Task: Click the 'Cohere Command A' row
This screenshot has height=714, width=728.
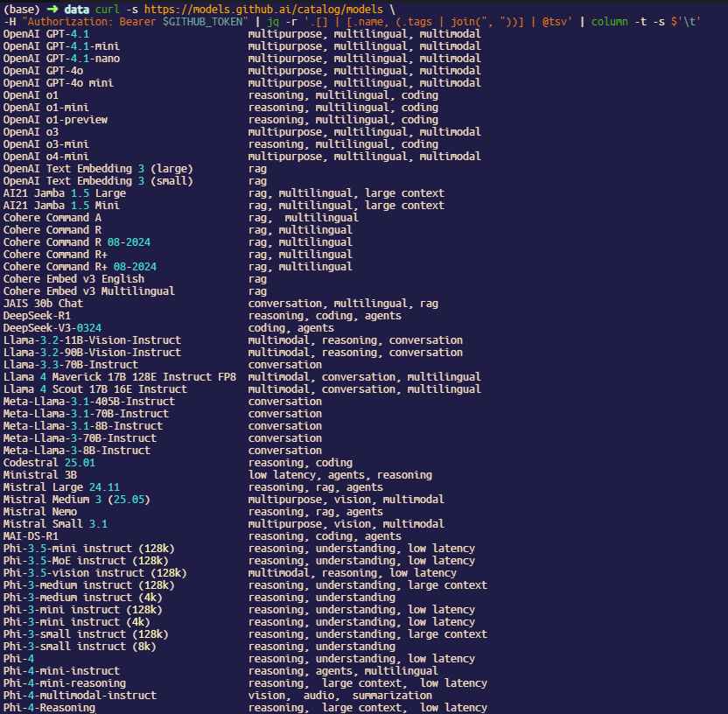Action: [x=52, y=218]
